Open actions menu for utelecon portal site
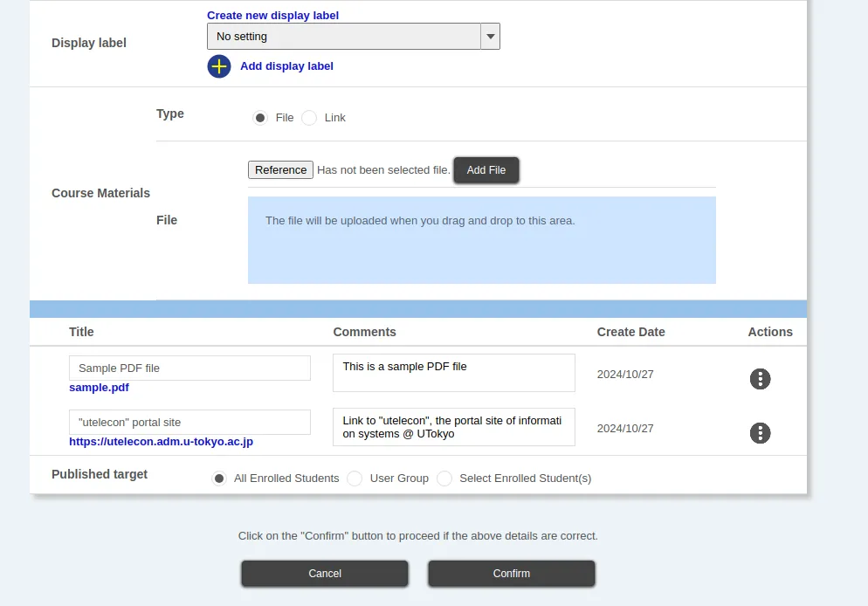This screenshot has height=606, width=868. [760, 433]
